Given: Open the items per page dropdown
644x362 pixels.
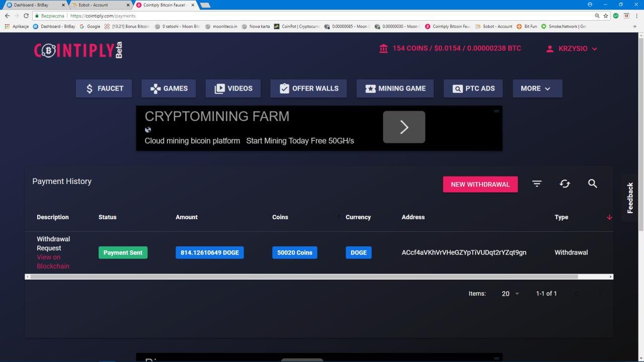Looking at the screenshot, I should [x=510, y=294].
